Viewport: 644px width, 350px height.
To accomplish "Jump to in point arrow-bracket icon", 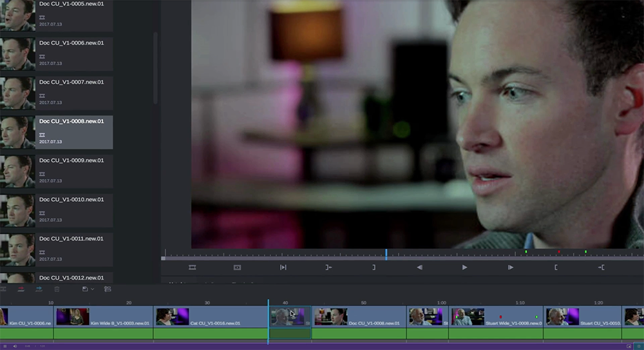I will 601,267.
